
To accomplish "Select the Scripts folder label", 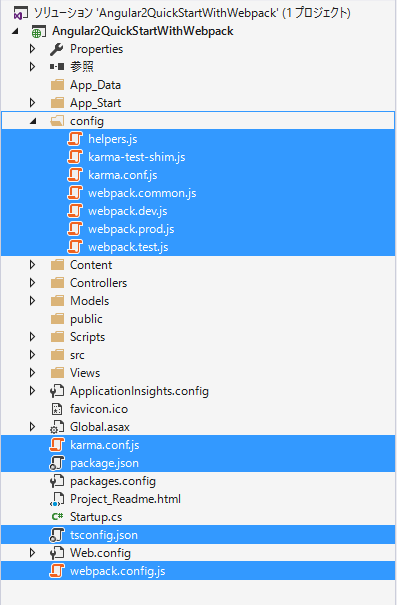I will click(88, 337).
